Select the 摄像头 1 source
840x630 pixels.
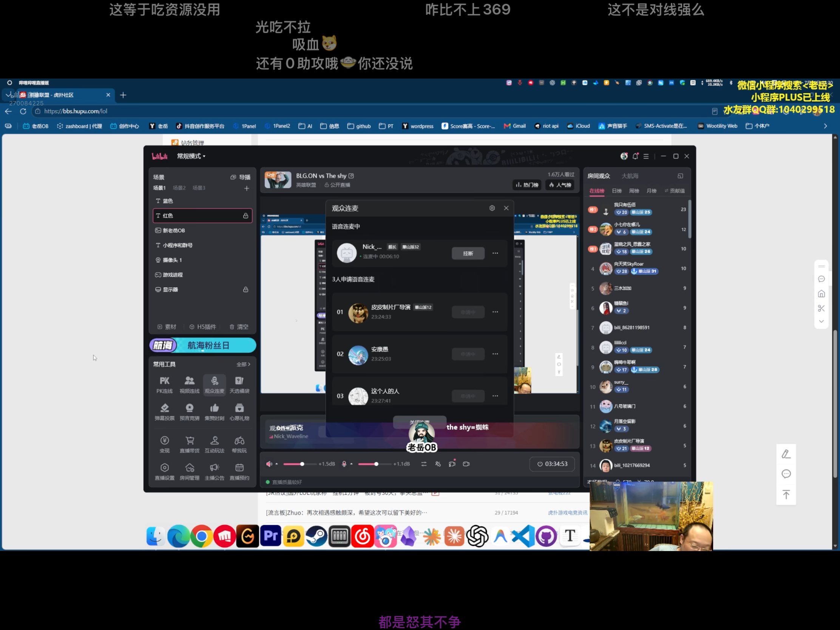[202, 260]
